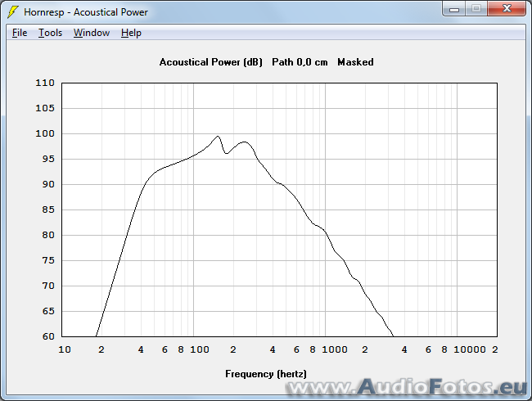Screen dimensions: 532x401
Task: Click the 90 value on dB axis
Action: (x=48, y=184)
